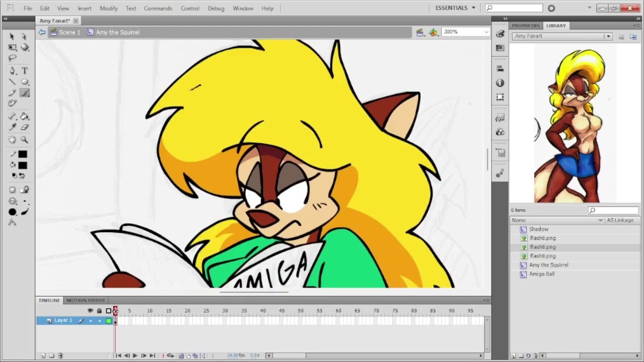Select the Hand tool
This screenshot has height=362, width=644.
[12, 140]
